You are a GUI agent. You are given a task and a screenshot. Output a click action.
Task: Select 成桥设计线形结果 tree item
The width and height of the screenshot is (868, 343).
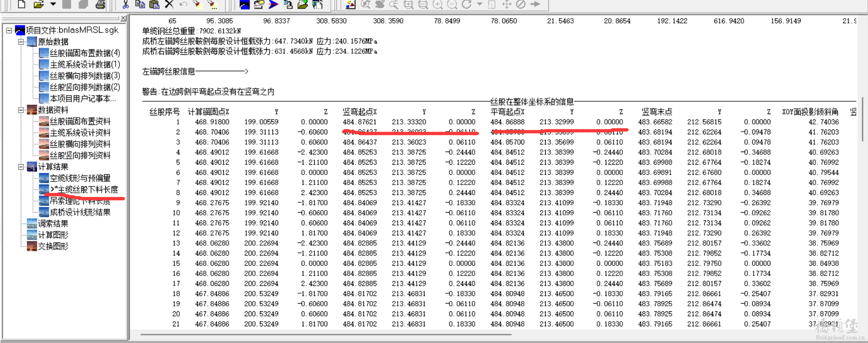point(80,212)
